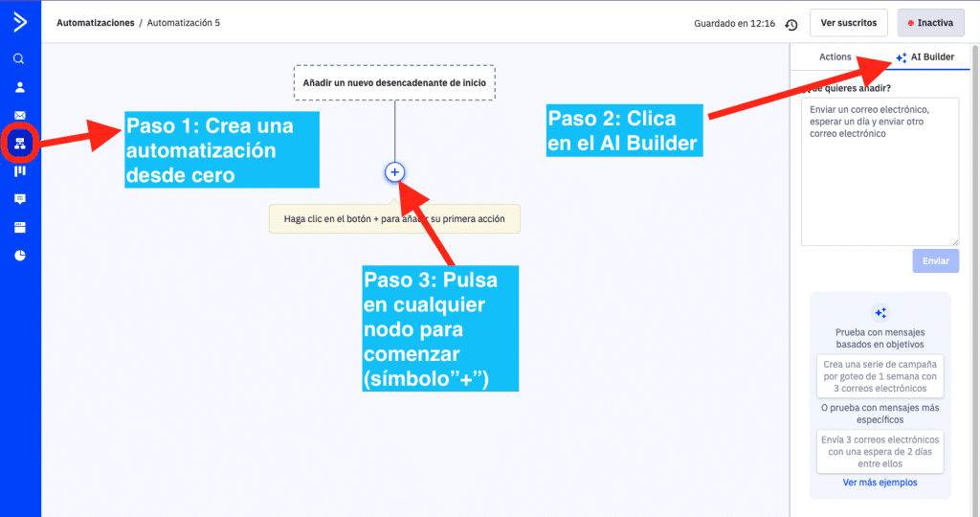Switch to the Actions tab
Viewport: 980px width, 517px height.
(835, 56)
